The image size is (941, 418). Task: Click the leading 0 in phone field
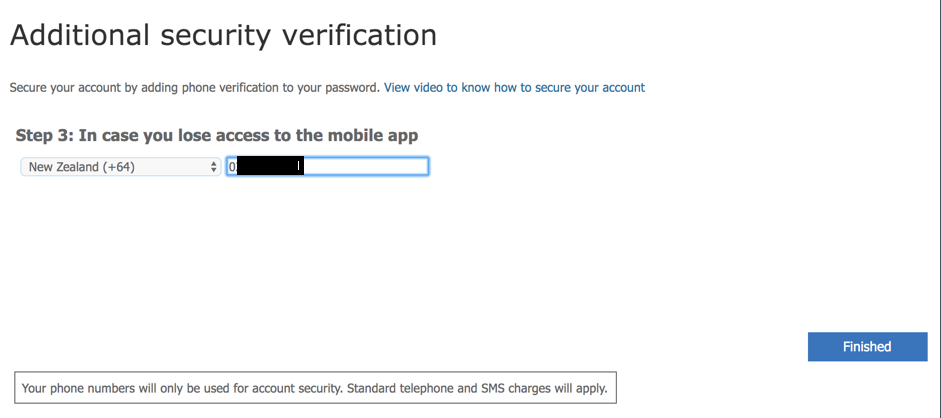click(231, 167)
